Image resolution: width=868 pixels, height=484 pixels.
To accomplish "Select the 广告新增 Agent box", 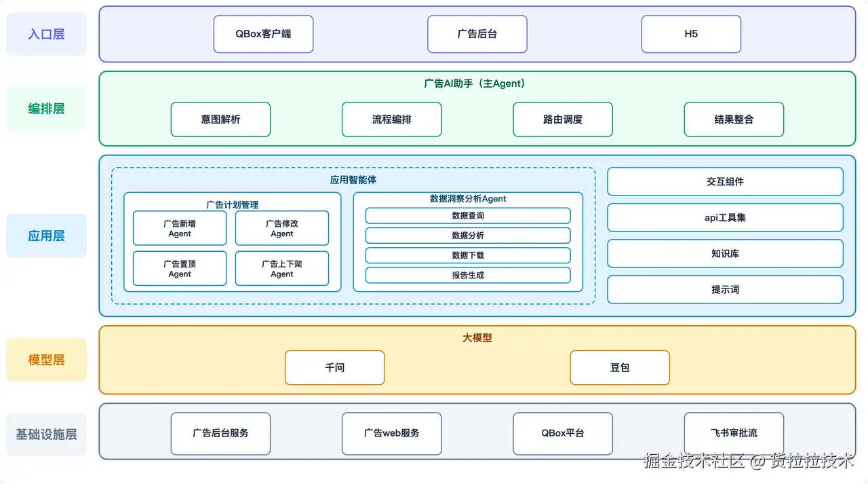I will pyautogui.click(x=180, y=228).
